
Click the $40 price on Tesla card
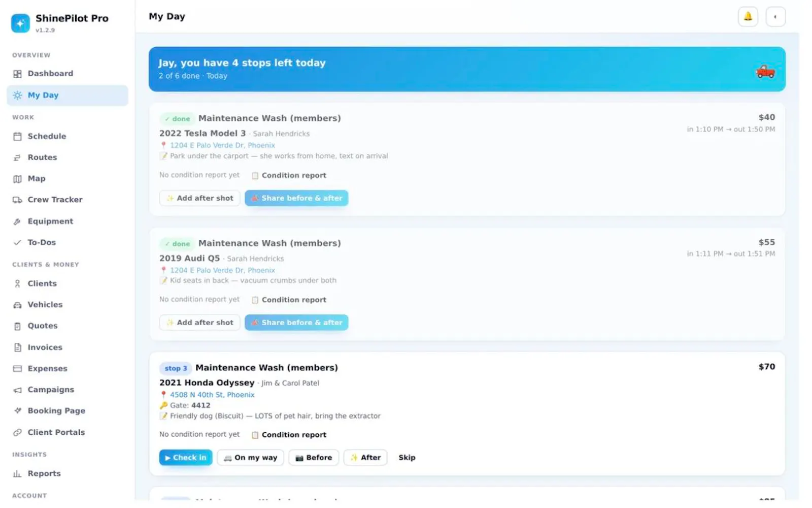766,117
